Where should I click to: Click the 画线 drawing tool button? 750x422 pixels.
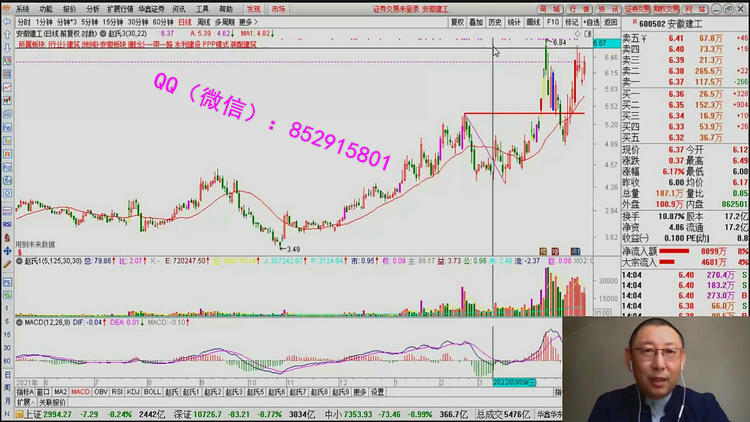coord(533,21)
